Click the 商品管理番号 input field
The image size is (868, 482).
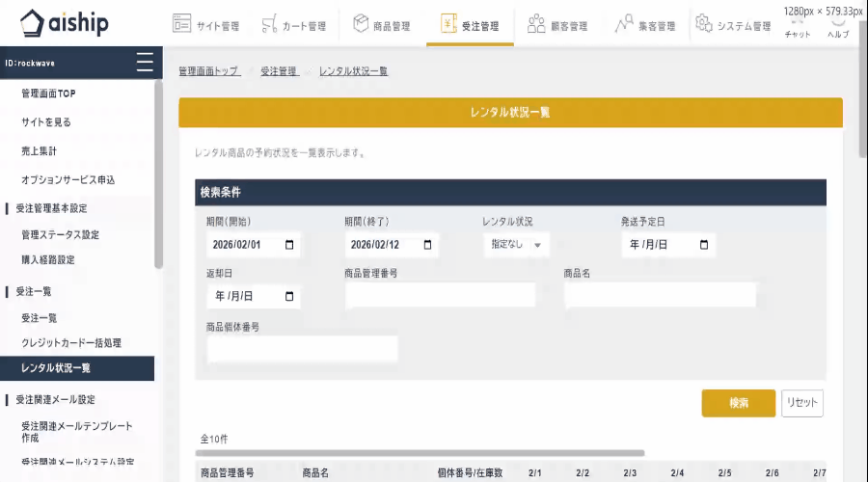tap(440, 296)
